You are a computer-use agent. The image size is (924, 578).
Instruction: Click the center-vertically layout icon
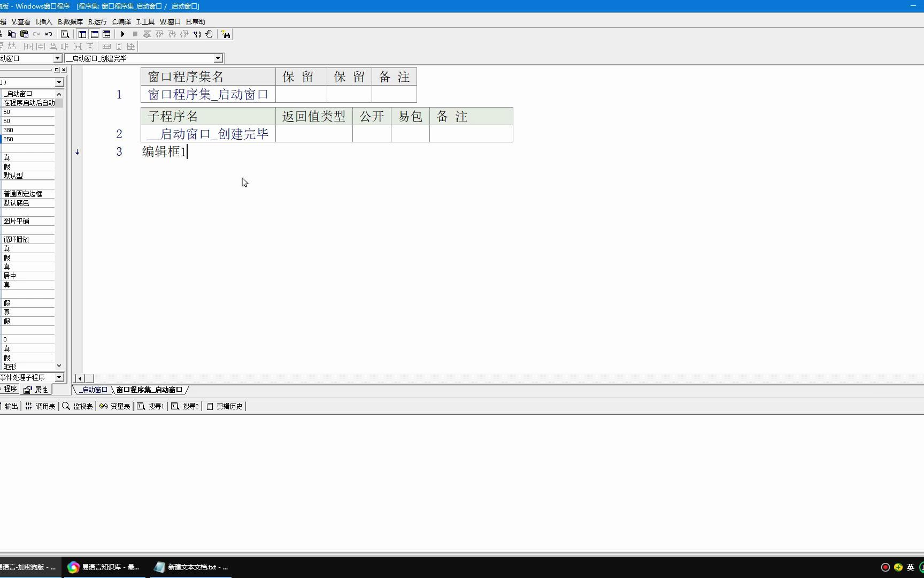pyautogui.click(x=41, y=47)
